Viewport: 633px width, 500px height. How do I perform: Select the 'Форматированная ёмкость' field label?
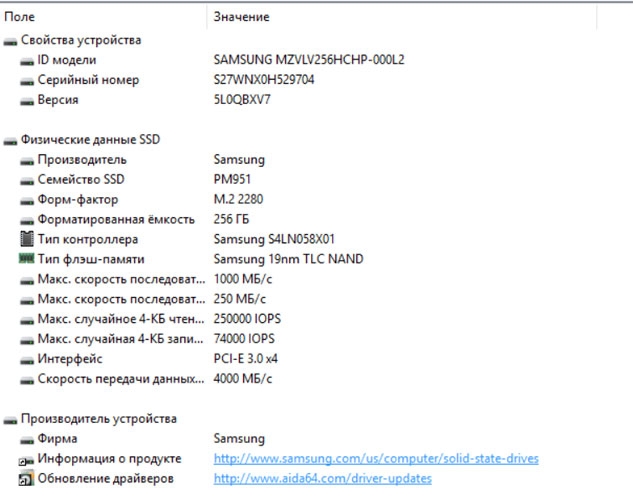[116, 220]
